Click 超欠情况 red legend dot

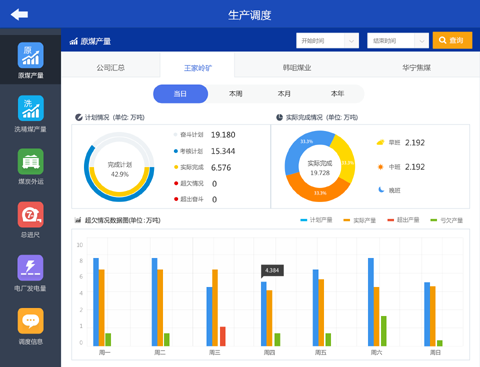tap(176, 183)
